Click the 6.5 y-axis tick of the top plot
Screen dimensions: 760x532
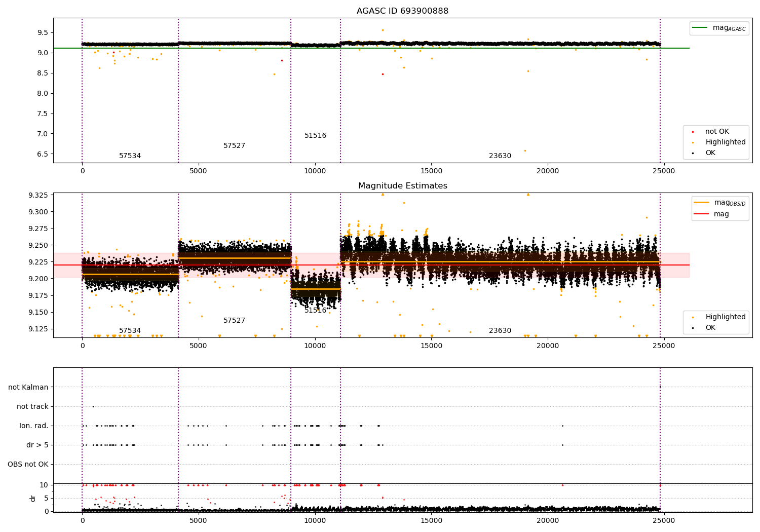43,154
